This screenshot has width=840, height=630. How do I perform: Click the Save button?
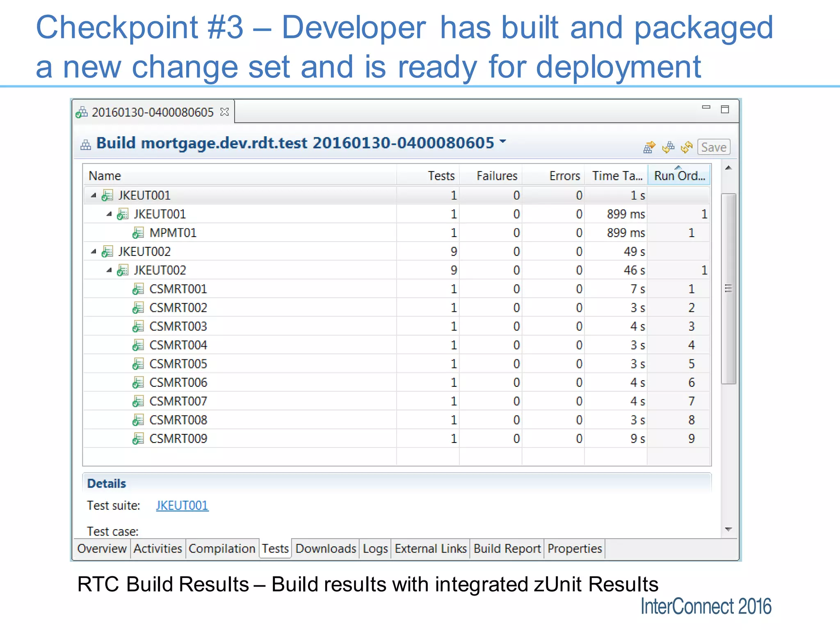(x=714, y=147)
